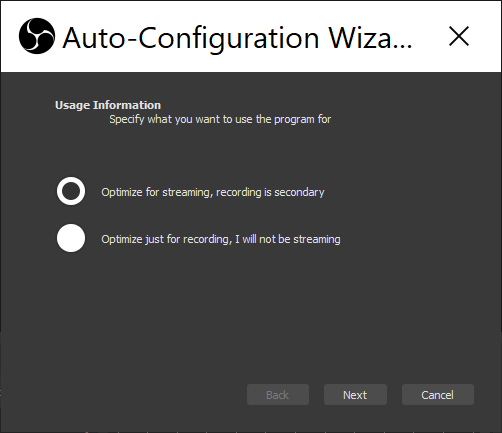Pick the 'I will not be streaming' radio option
502x433 pixels.
(x=71, y=238)
